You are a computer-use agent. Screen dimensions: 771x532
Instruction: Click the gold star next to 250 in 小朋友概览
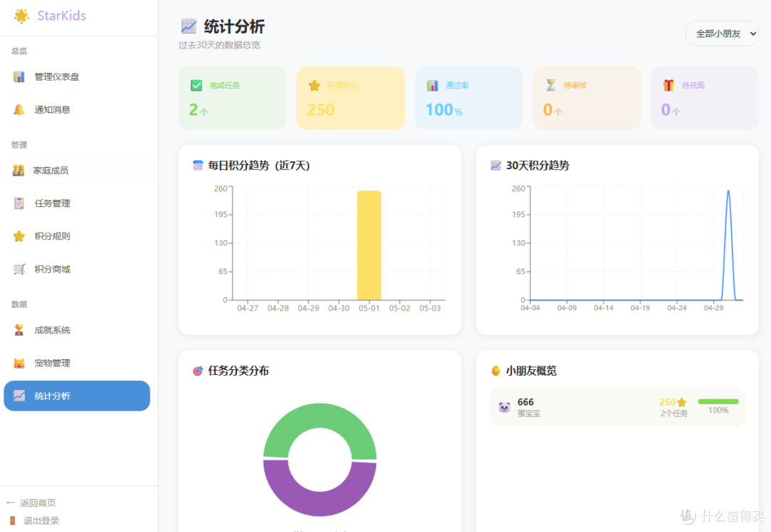[682, 402]
